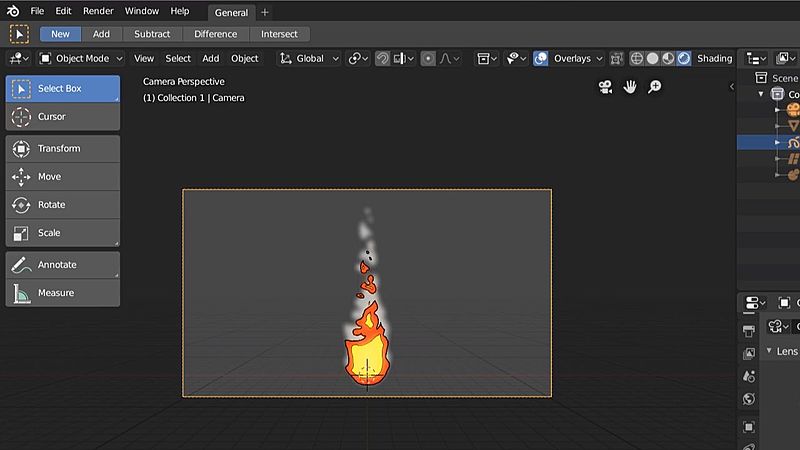Set selection mode to New
The width and height of the screenshot is (800, 450).
pos(60,34)
